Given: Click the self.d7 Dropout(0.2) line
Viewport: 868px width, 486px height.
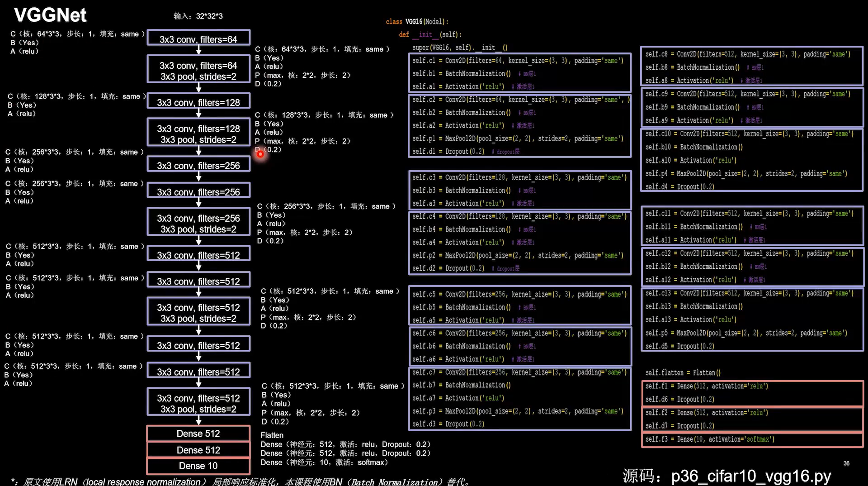Looking at the screenshot, I should coord(679,426).
